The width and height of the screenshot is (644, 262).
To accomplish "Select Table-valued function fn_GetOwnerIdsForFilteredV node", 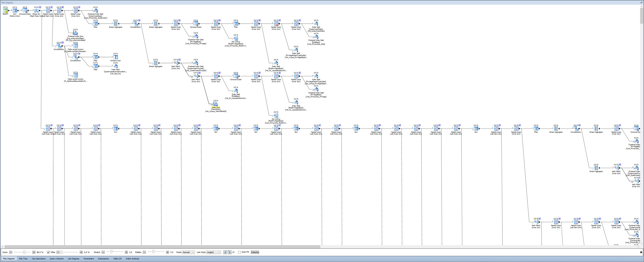I will click(75, 46).
